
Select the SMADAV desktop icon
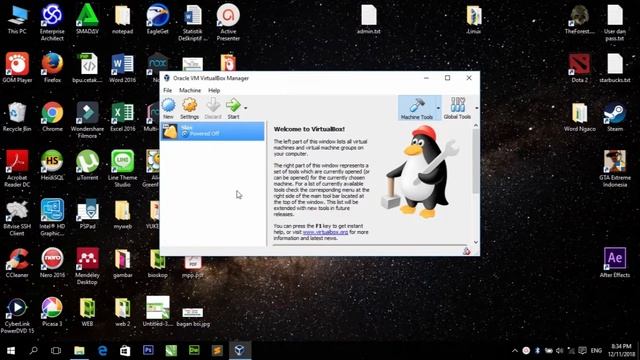87,19
